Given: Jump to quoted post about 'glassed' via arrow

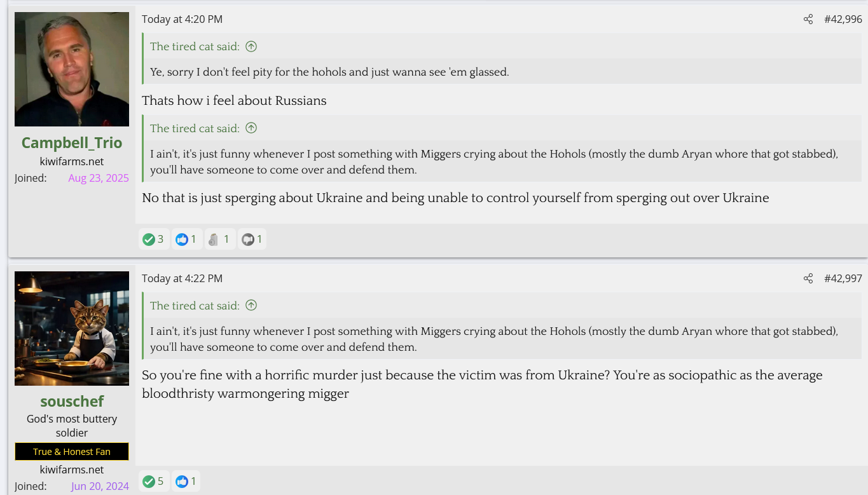Looking at the screenshot, I should pos(251,46).
